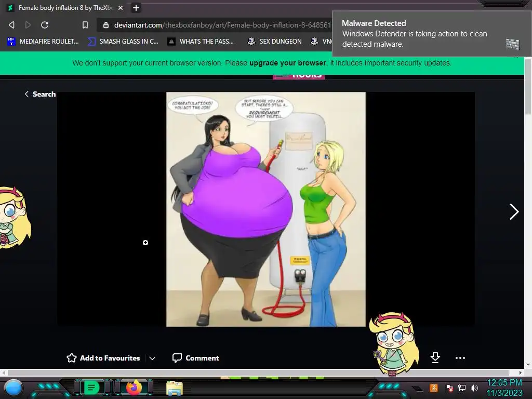
Task: Expand the Favourites dropdown chevron
Action: [152, 358]
